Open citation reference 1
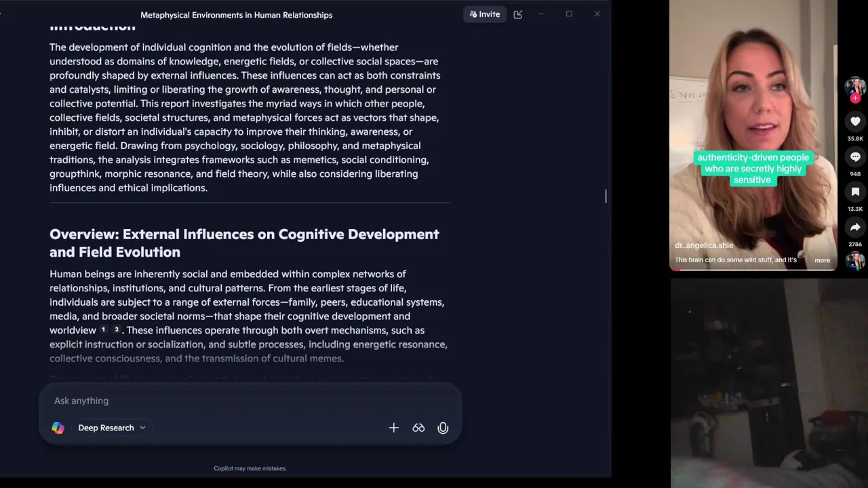Viewport: 868px width, 488px height. 103,329
